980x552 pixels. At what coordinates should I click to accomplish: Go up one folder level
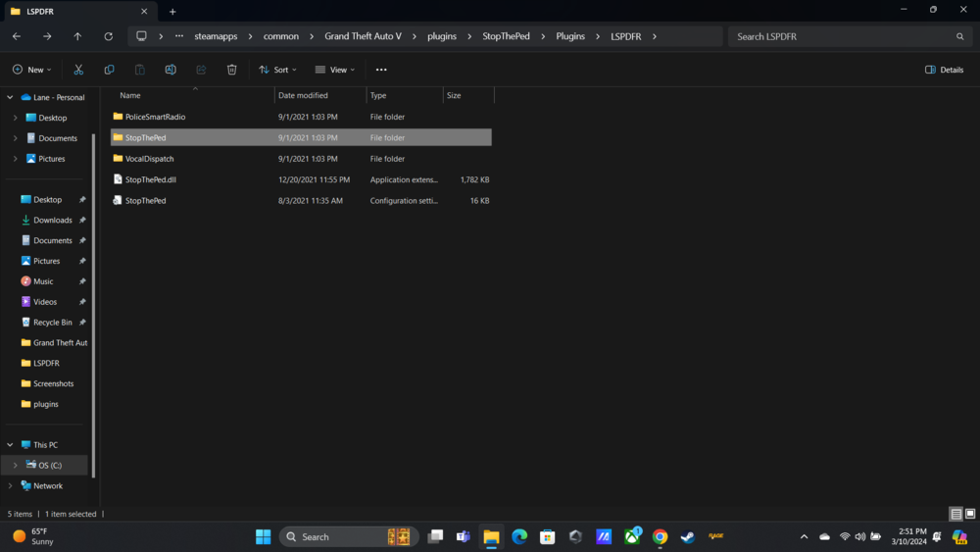click(x=77, y=36)
